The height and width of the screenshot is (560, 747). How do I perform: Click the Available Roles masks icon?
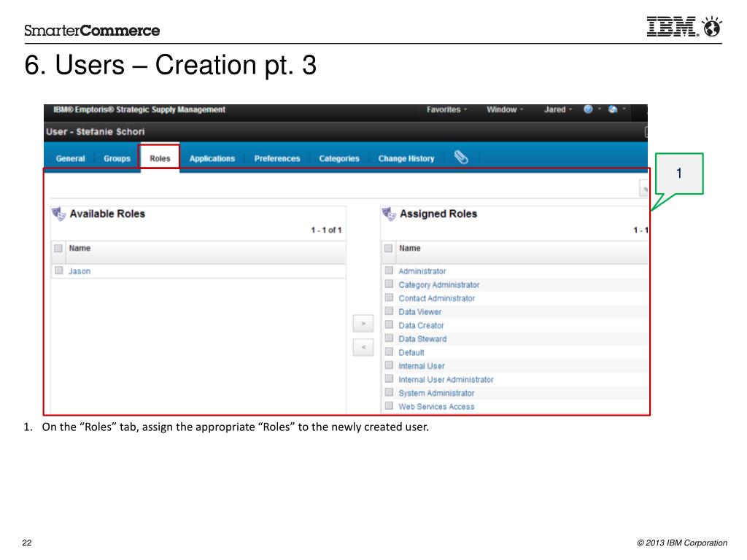tap(58, 214)
